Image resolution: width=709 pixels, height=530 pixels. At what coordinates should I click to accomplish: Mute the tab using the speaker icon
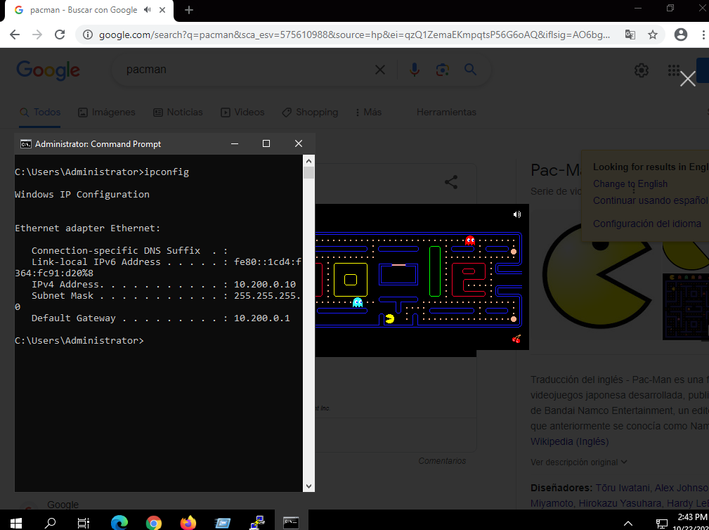pos(148,10)
